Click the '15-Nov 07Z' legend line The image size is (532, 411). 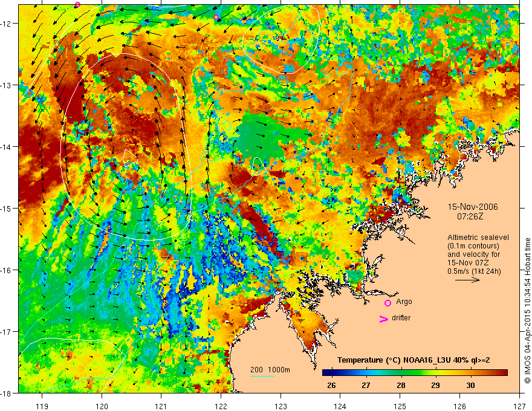(467, 263)
